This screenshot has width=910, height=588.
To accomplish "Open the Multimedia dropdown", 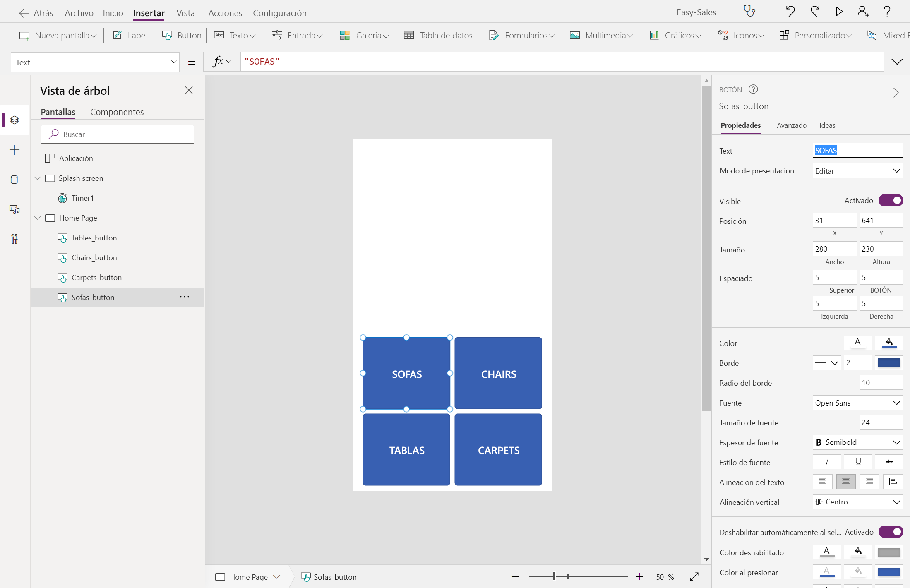I will coord(601,35).
